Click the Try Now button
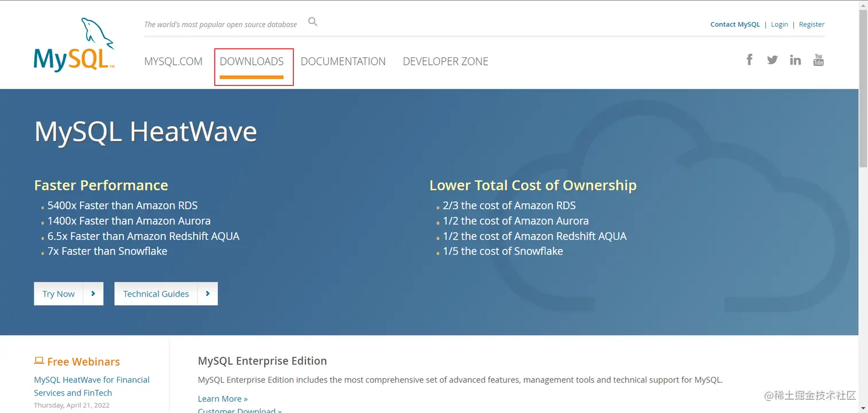The image size is (868, 413). [69, 294]
